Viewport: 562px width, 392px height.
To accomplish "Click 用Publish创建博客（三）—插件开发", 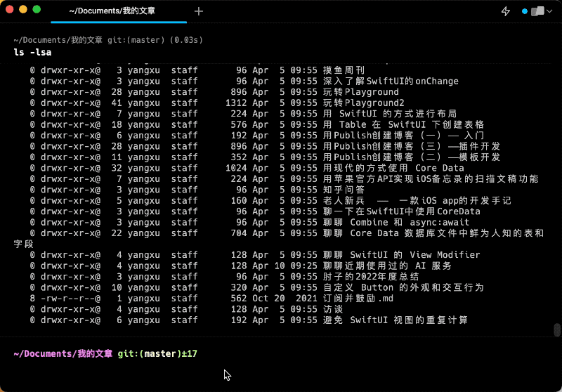I will click(412, 146).
